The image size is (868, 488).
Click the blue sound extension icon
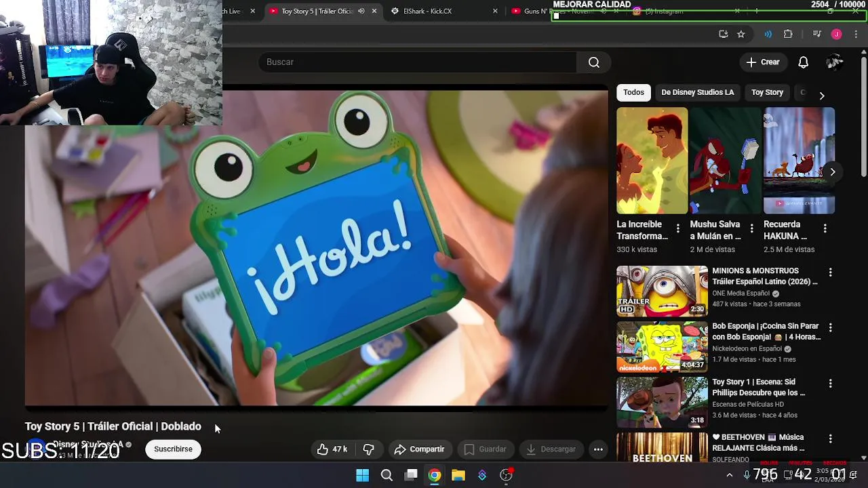coord(768,34)
